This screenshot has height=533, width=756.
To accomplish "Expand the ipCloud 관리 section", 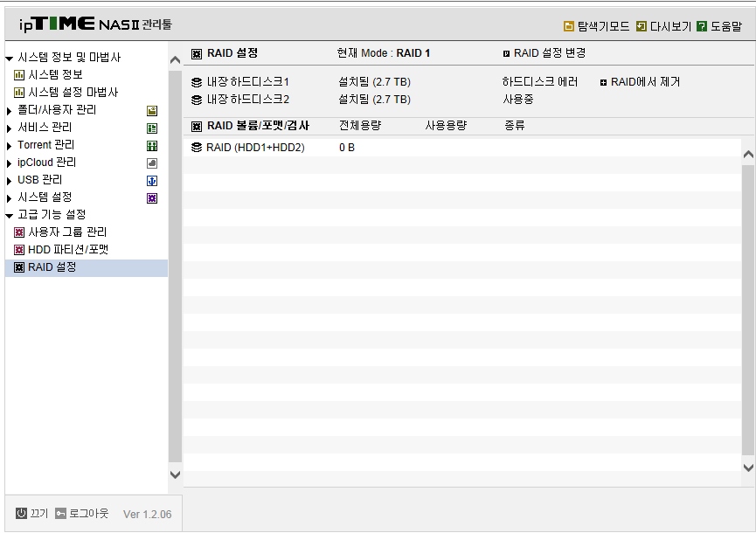I will pos(9,164).
